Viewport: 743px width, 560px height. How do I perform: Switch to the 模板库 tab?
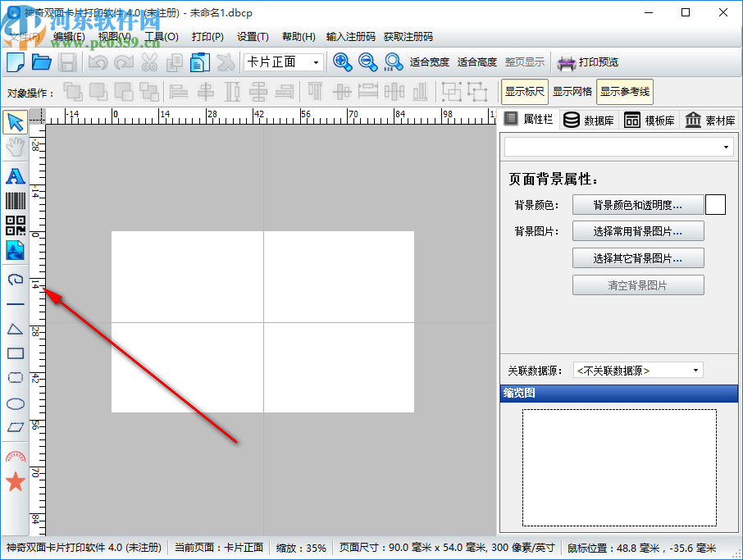[650, 121]
